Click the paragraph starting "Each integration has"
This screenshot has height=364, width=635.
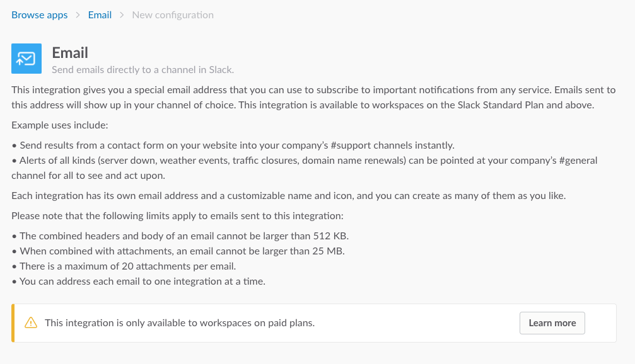(288, 196)
